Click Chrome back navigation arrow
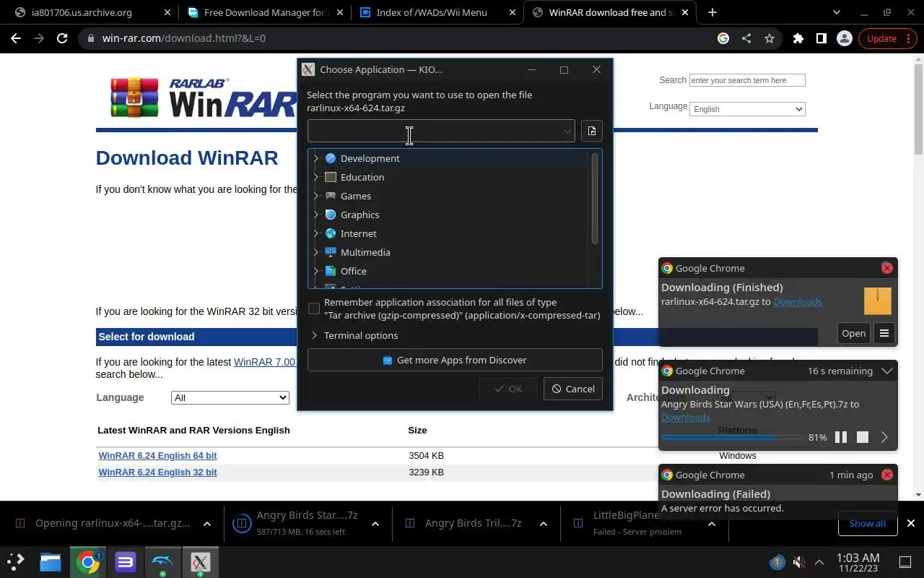Screen dimensions: 924x578 pyautogui.click(x=16, y=38)
